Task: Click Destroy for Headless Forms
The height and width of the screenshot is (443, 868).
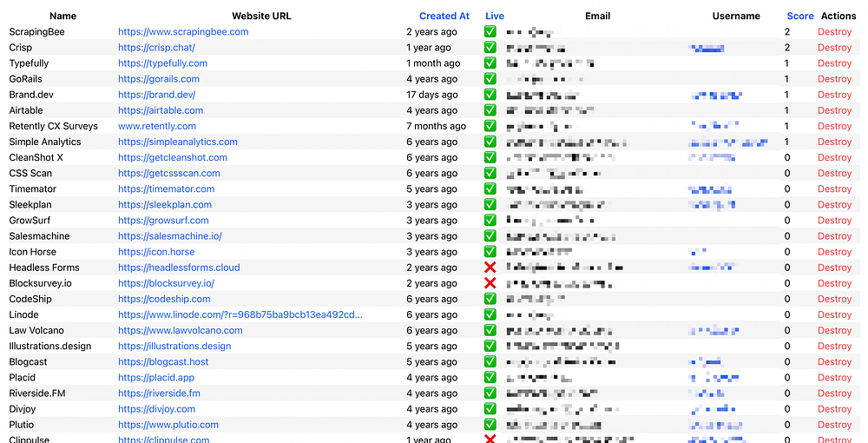Action: 834,268
